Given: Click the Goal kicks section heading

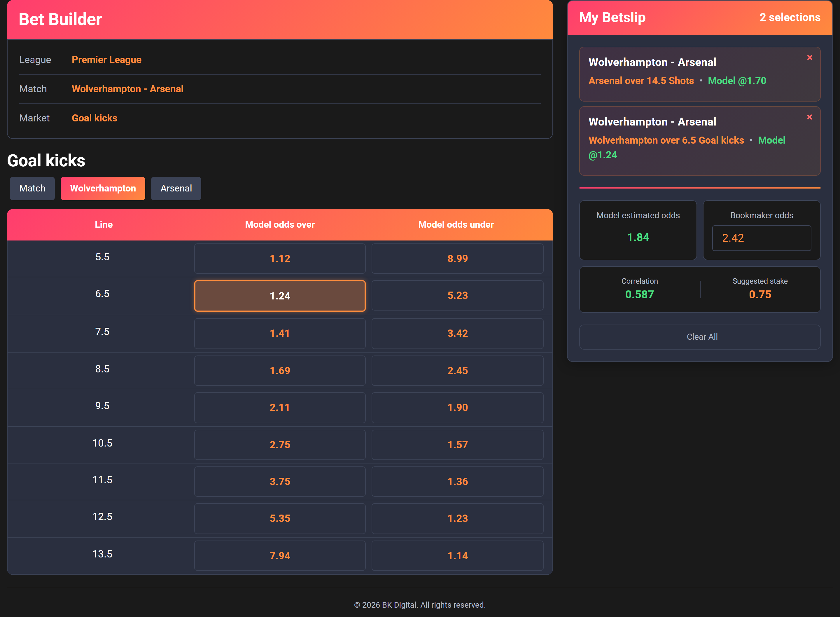Looking at the screenshot, I should click(46, 161).
